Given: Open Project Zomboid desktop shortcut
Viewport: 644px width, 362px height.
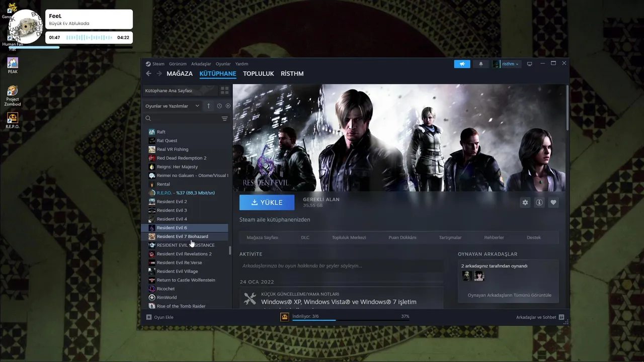Looking at the screenshot, I should click(x=13, y=96).
